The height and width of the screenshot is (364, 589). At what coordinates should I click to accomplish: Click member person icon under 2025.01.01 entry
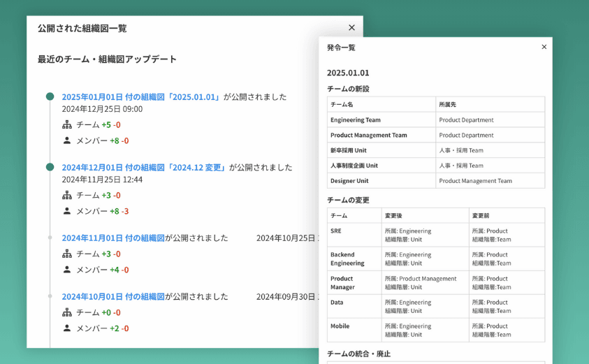(x=67, y=140)
